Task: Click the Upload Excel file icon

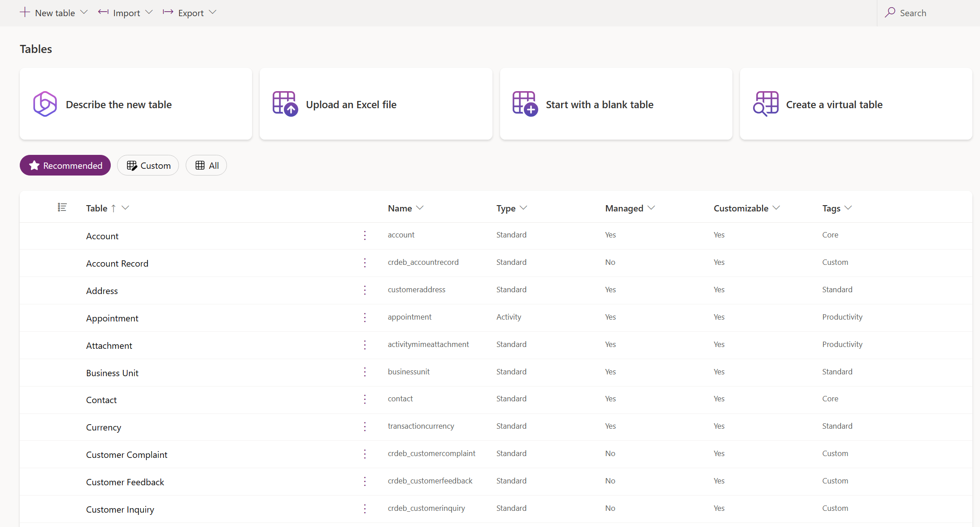Action: pyautogui.click(x=283, y=104)
